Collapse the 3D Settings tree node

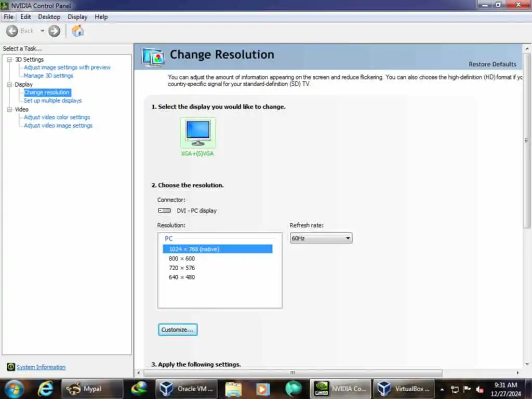point(9,59)
